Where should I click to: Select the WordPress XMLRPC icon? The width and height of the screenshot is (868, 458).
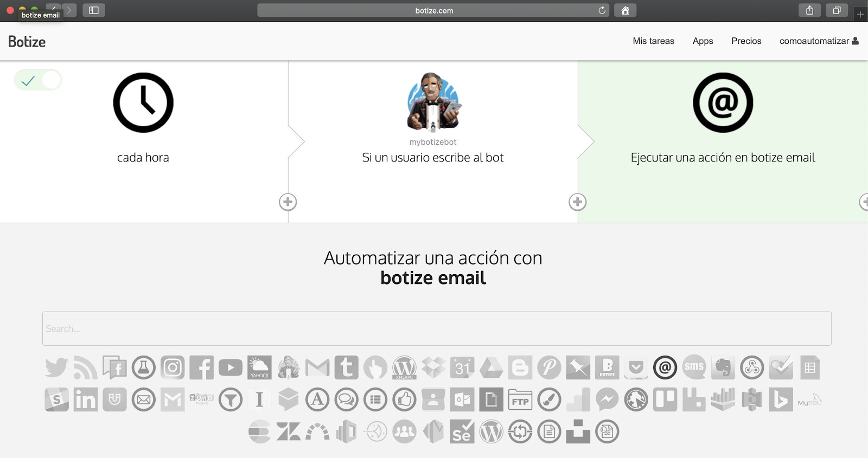(x=404, y=367)
